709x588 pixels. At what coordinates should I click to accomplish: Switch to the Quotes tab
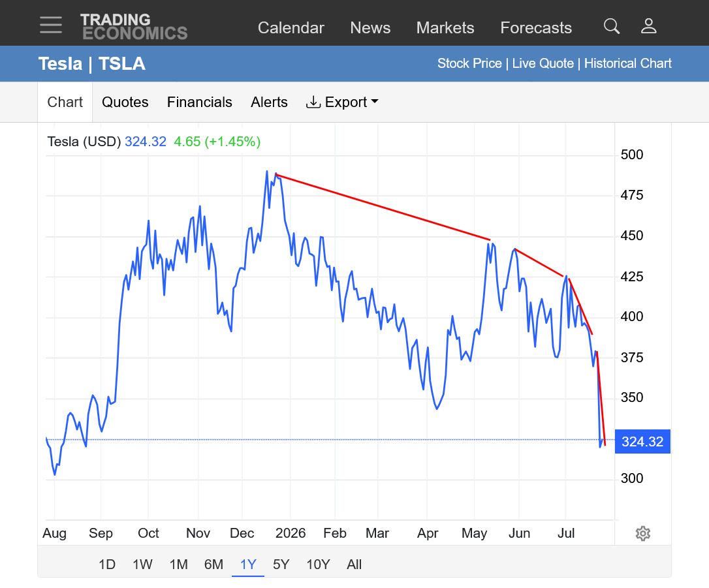[125, 102]
